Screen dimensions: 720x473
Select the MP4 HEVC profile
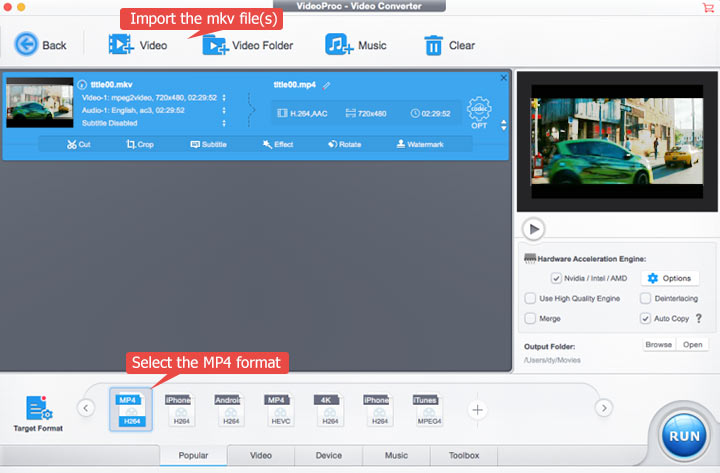click(x=278, y=410)
